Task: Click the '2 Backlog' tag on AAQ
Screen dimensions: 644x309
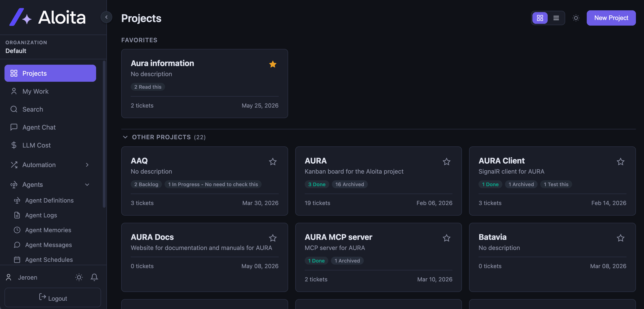Action: click(146, 185)
